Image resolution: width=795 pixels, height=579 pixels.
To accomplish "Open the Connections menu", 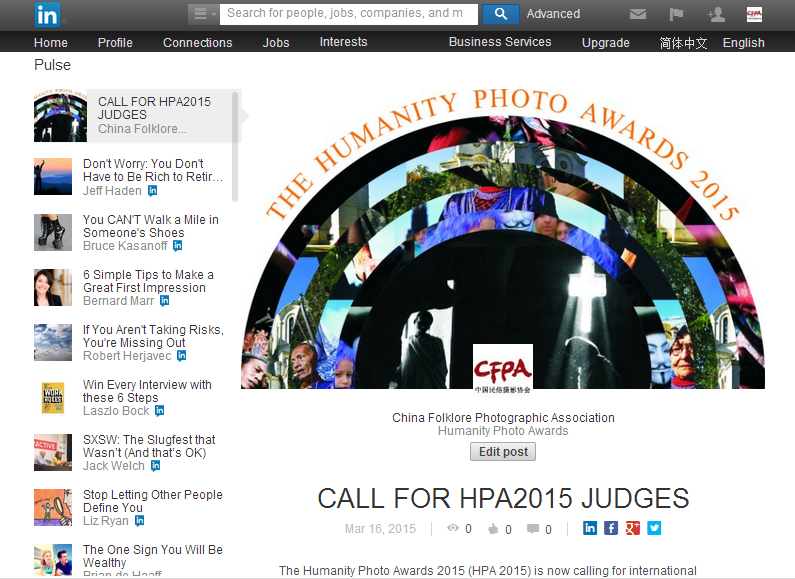I will (x=198, y=43).
